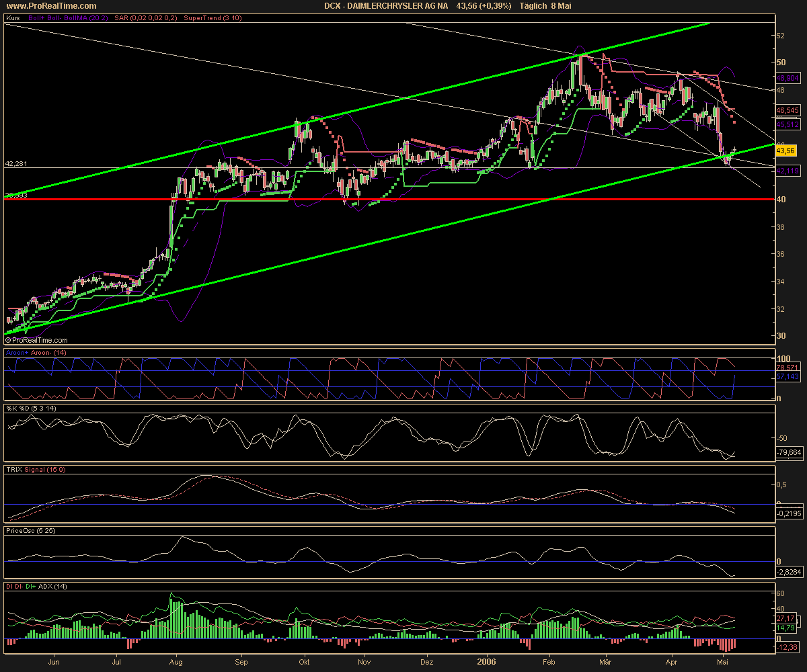The height and width of the screenshot is (672, 807).
Task: Click the purple upper Bollinger value 48,904
Action: coord(787,77)
